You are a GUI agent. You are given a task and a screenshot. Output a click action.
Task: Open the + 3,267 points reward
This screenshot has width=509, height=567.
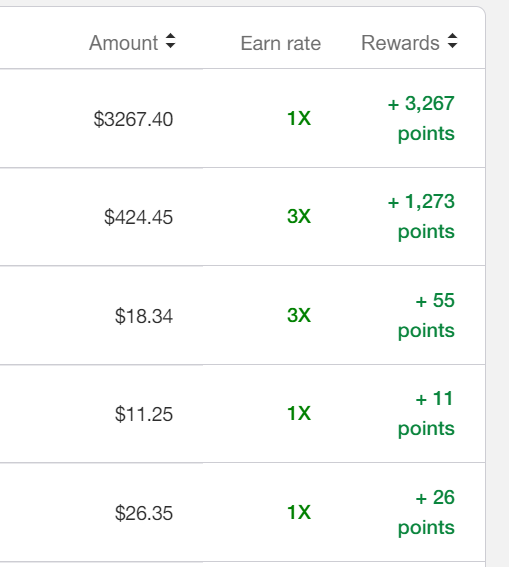[x=421, y=119]
